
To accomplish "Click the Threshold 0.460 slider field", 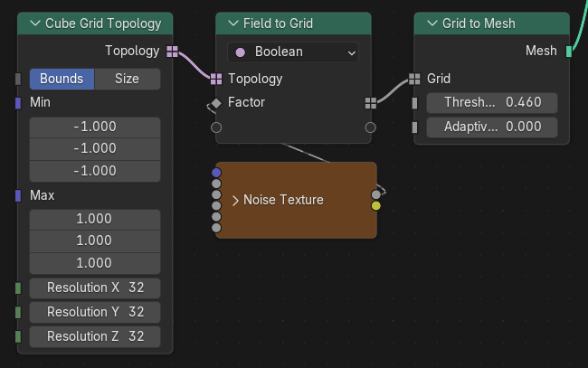I will 491,103.
